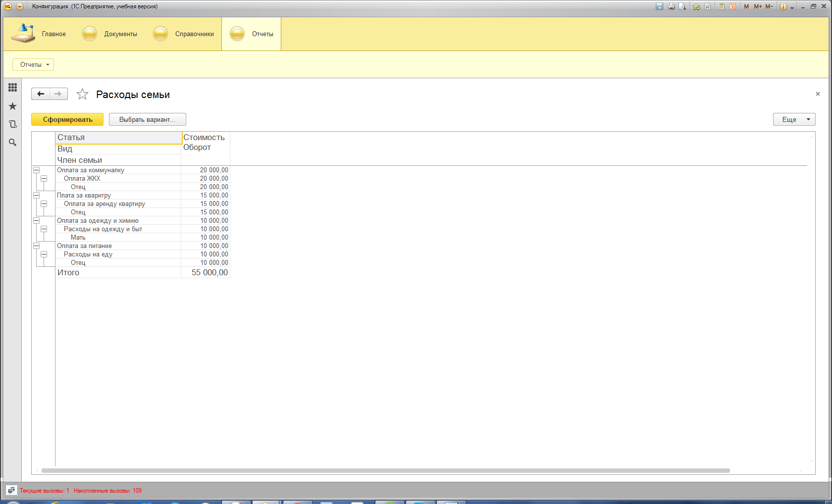Open the calendar icon in title bar
The image size is (832, 504).
coord(732,6)
